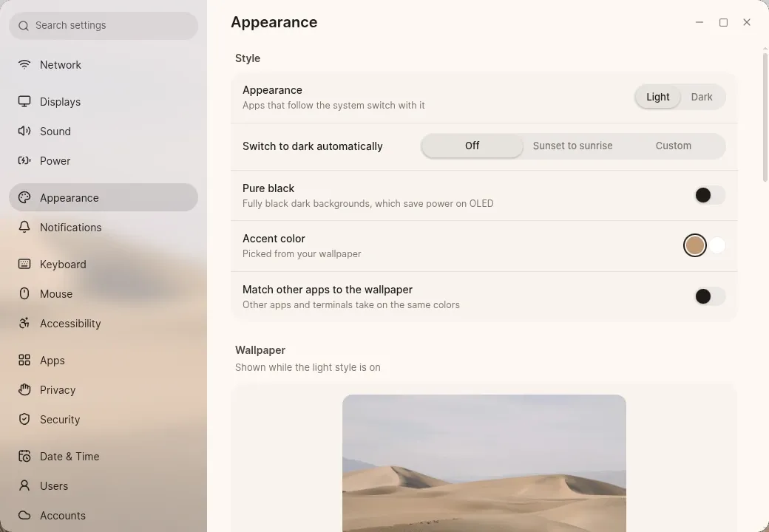
Task: Set automatic dark switch to Off
Action: pos(472,146)
